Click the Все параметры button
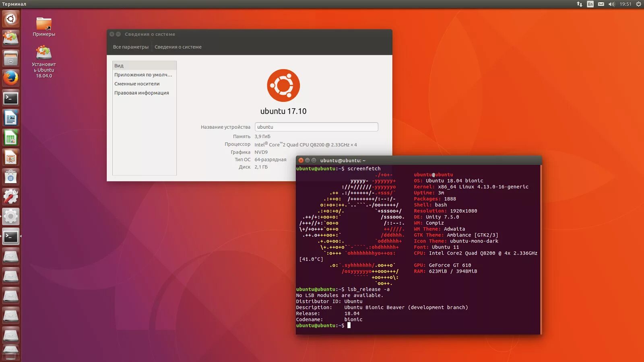644x362 pixels. point(131,47)
